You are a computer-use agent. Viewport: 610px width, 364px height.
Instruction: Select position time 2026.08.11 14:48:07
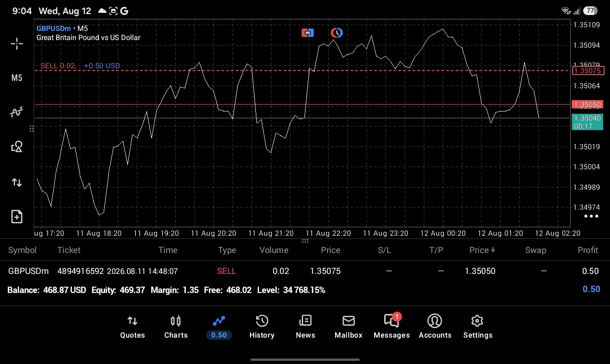click(142, 271)
